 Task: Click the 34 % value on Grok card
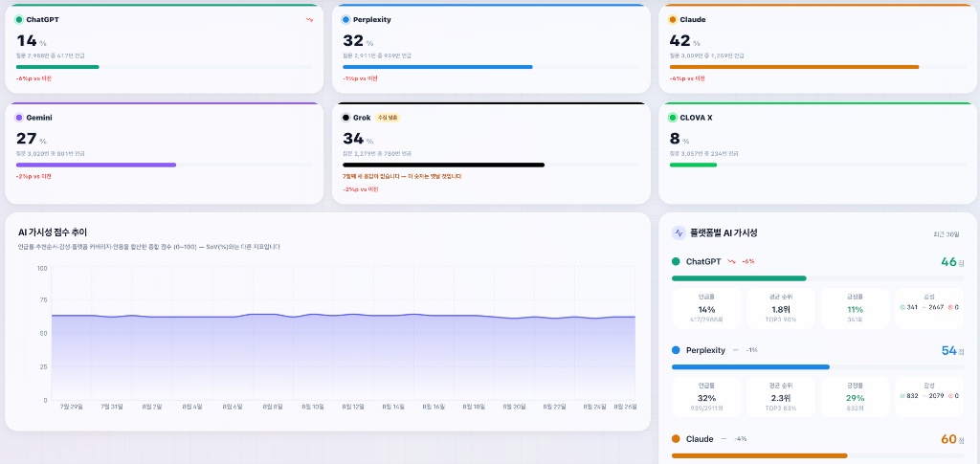pyautogui.click(x=358, y=140)
